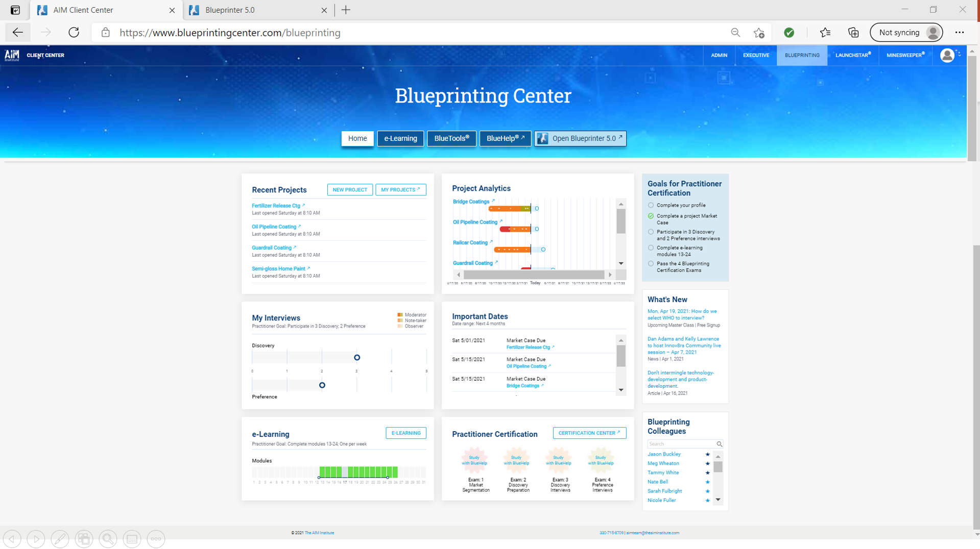Check the Participate in 3 Discovery interviews goal
Screen dimensions: 980x549
tap(651, 232)
